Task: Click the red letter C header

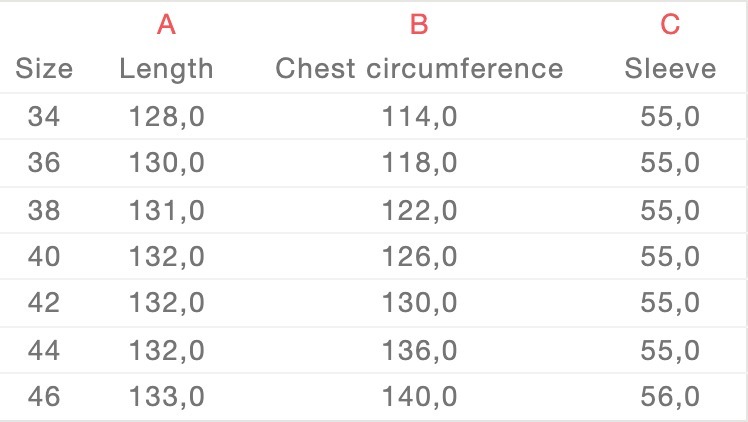Action: click(x=670, y=24)
